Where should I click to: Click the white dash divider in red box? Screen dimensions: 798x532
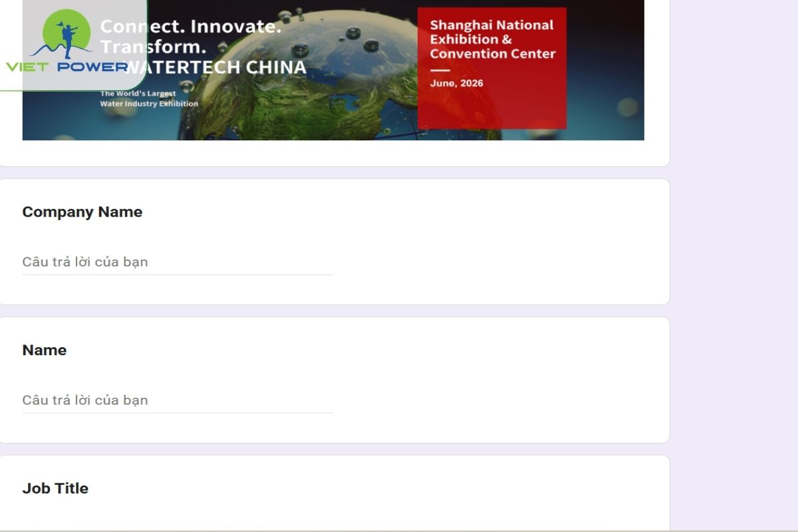[x=440, y=70]
